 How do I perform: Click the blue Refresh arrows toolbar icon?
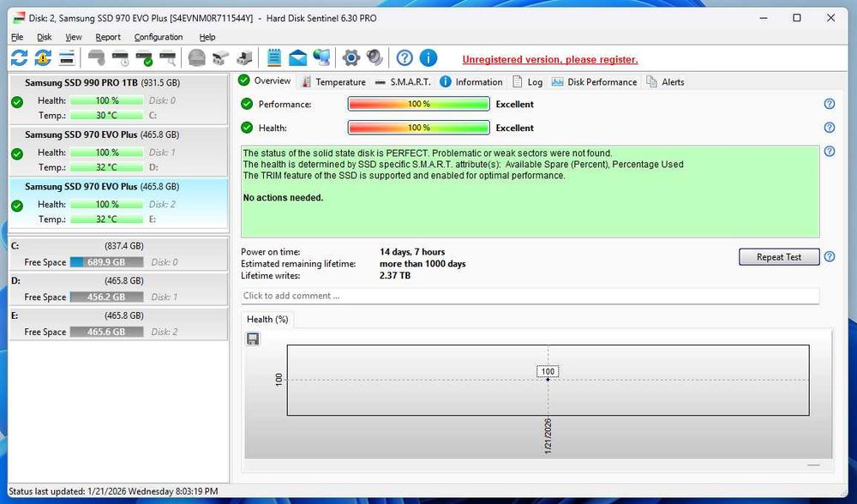19,58
